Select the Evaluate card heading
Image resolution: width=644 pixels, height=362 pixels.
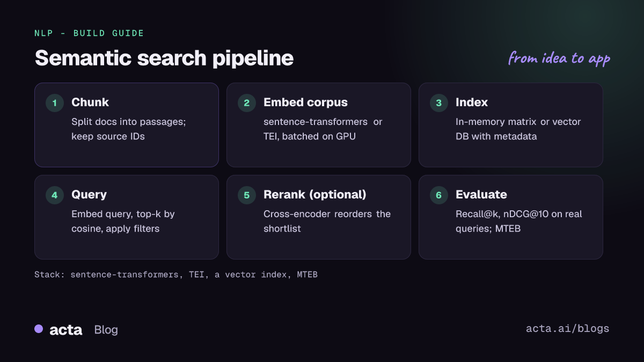point(481,195)
